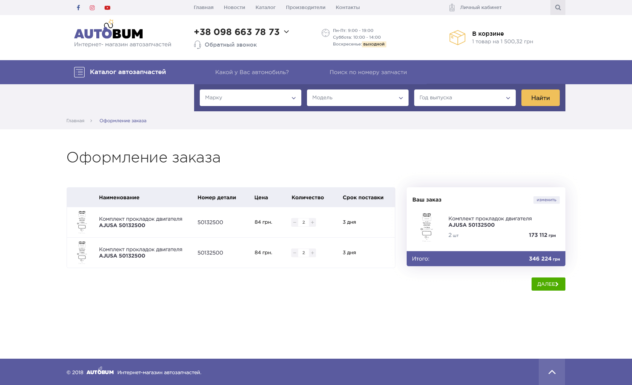This screenshot has width=632, height=385.
Task: Open the Марку dropdown
Action: click(250, 98)
